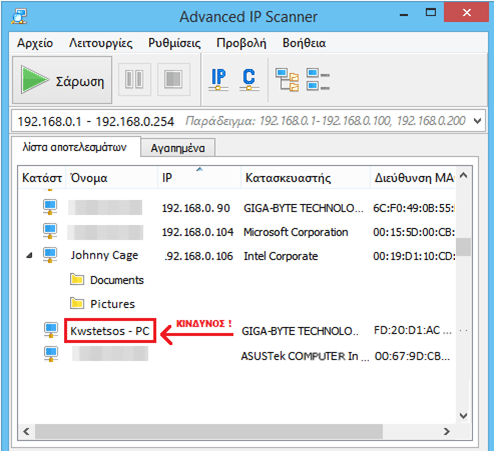Image resolution: width=494 pixels, height=451 pixels.
Task: Select the Pictures shared folder
Action: (103, 304)
